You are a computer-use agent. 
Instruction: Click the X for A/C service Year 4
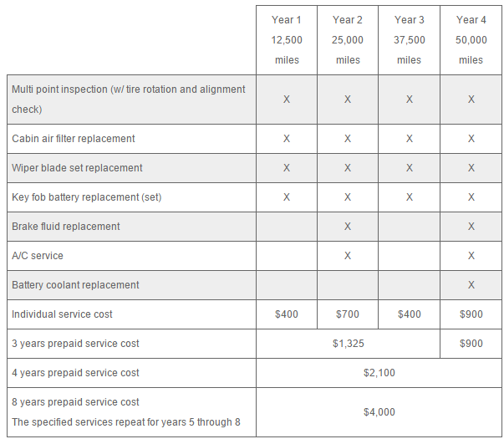click(x=471, y=256)
